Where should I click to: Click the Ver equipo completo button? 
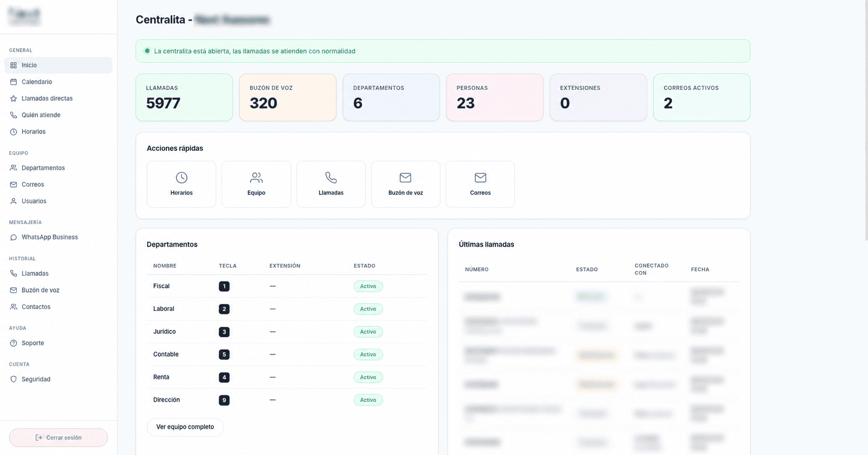pyautogui.click(x=185, y=427)
